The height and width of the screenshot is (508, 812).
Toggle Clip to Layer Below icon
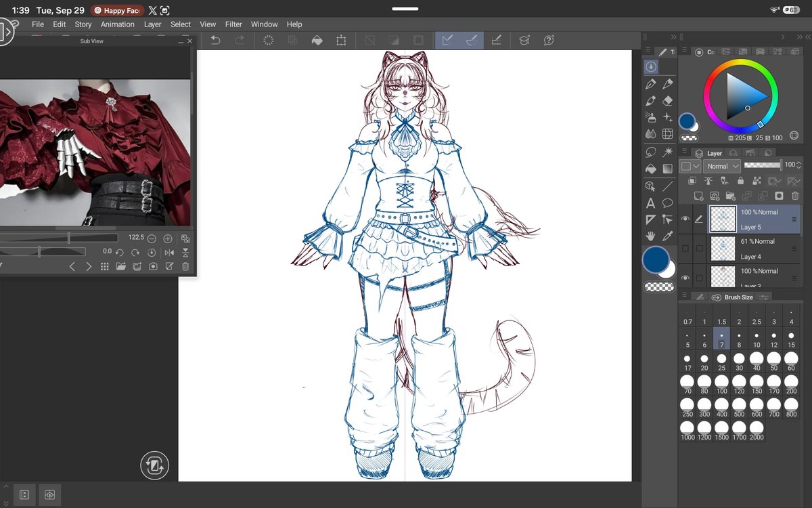pyautogui.click(x=692, y=181)
